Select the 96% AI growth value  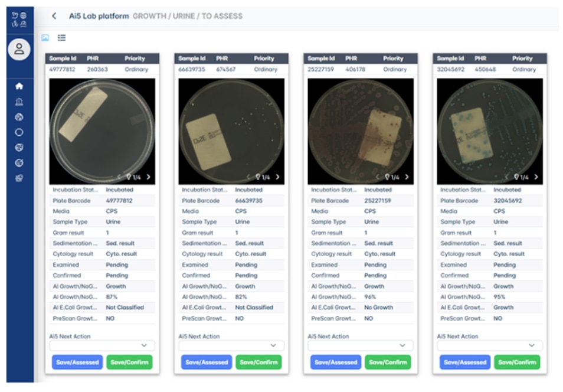tap(370, 297)
